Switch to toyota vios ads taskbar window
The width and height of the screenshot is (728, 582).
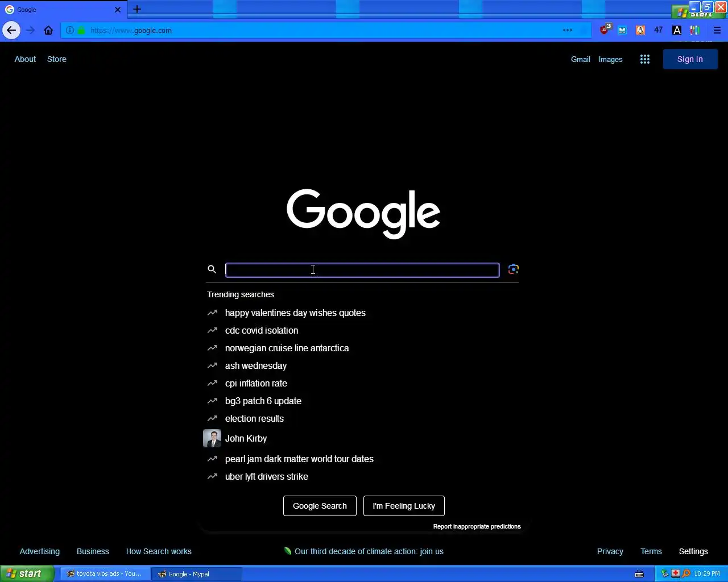coord(106,574)
